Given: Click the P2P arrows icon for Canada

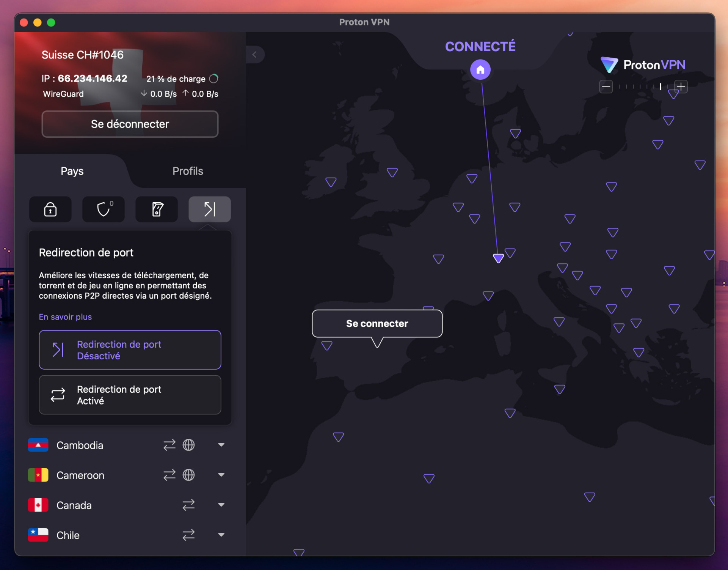Looking at the screenshot, I should coord(188,505).
